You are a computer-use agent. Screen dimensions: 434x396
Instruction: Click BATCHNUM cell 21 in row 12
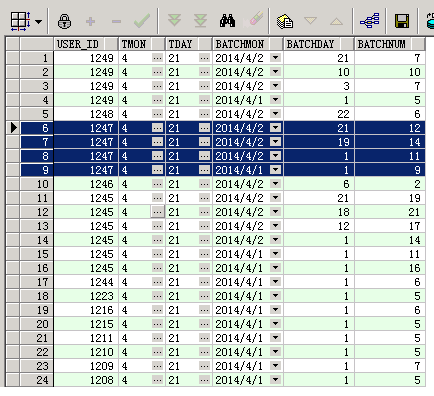pyautogui.click(x=390, y=212)
